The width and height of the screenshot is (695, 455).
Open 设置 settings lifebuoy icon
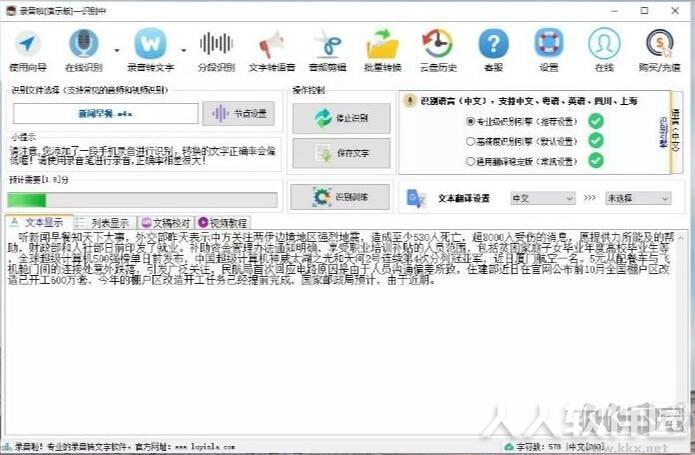549,50
